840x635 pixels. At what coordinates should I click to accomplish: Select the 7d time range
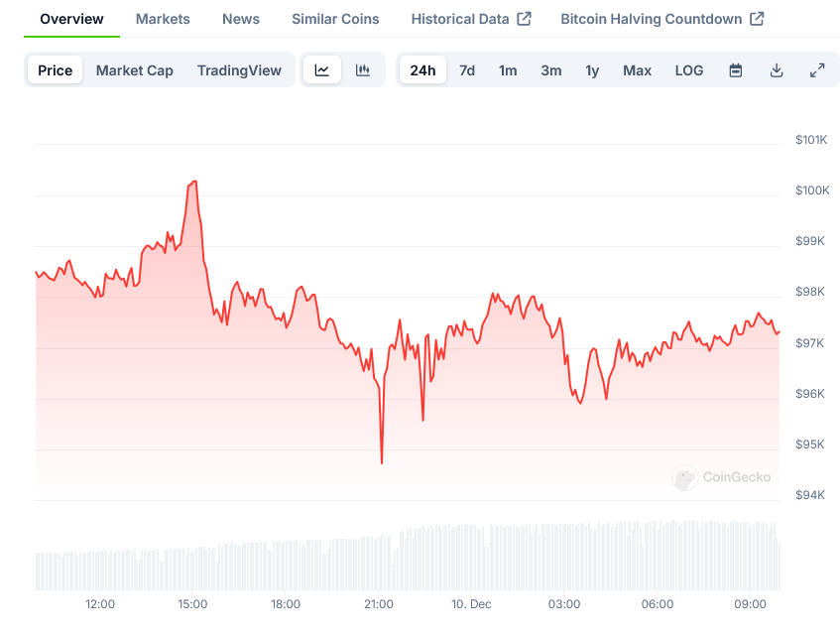point(467,70)
